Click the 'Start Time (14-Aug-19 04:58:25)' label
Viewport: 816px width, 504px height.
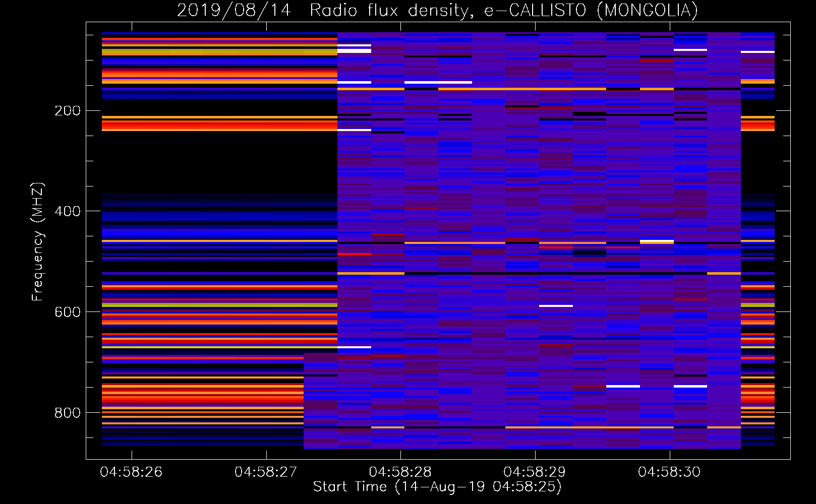pyautogui.click(x=437, y=487)
